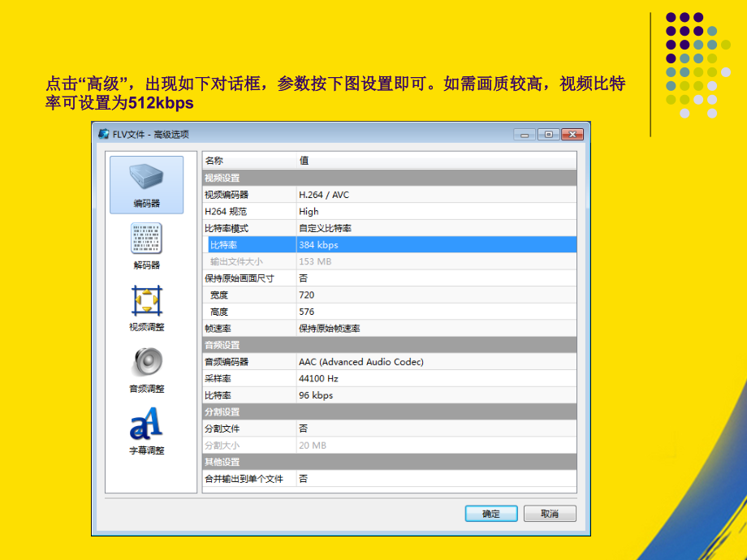Click the 取消 button
The width and height of the screenshot is (747, 560).
(x=550, y=513)
